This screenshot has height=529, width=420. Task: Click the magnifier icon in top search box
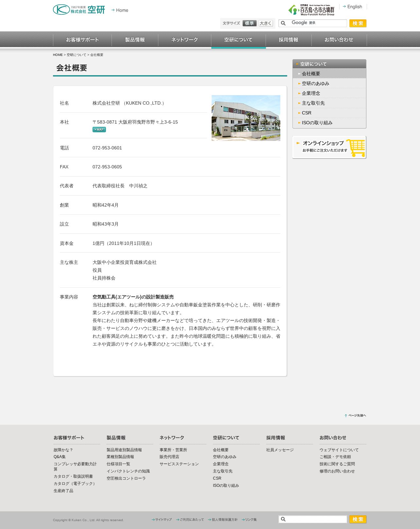(283, 23)
